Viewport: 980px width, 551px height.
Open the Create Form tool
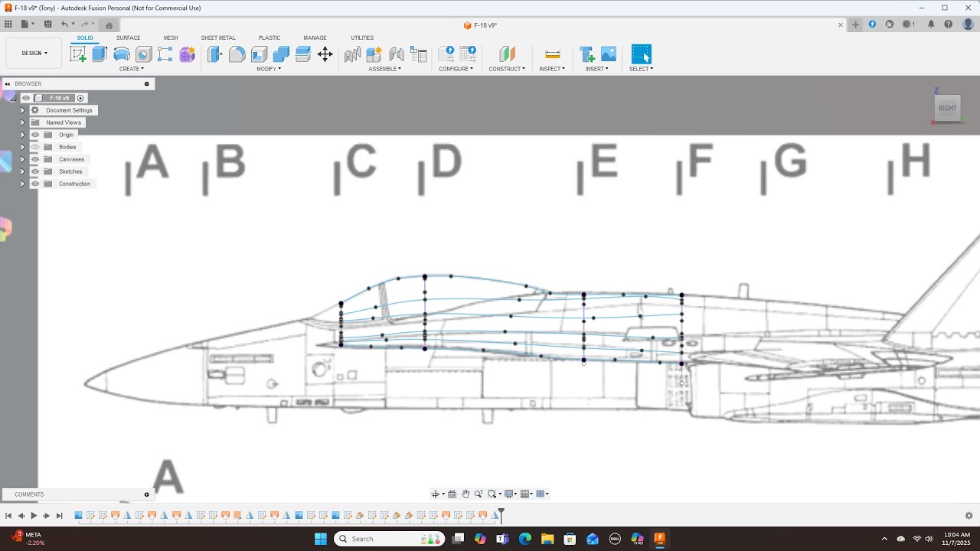pyautogui.click(x=188, y=54)
